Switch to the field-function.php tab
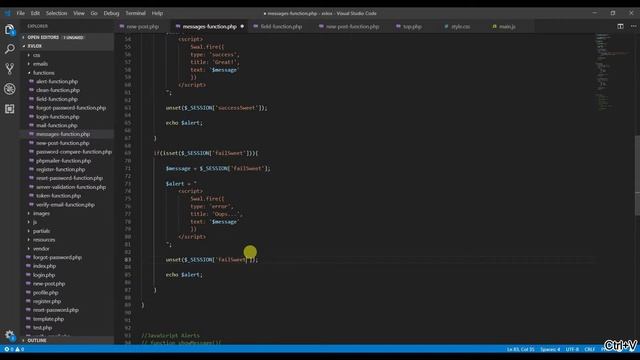The image size is (640, 360). pos(281,27)
